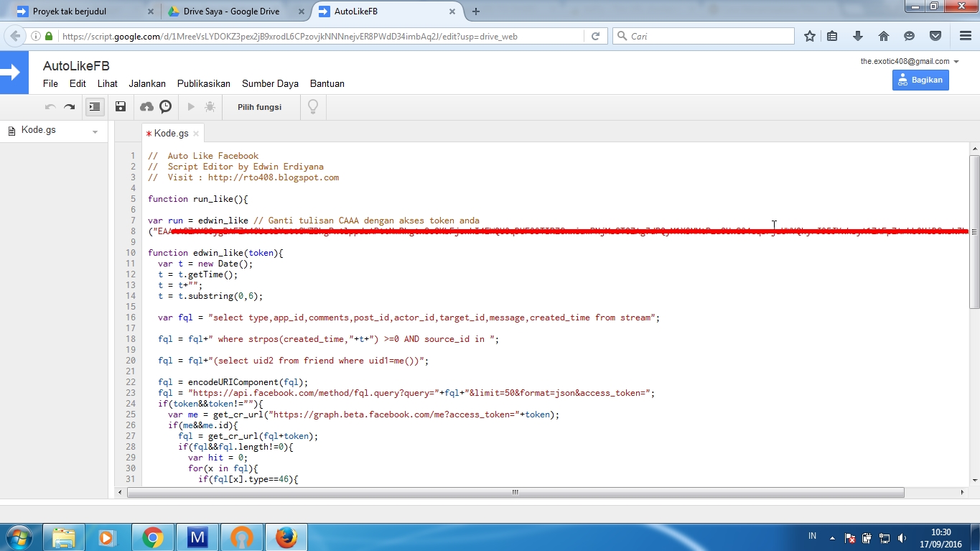Close the Drive Saya browser tab

tap(301, 11)
